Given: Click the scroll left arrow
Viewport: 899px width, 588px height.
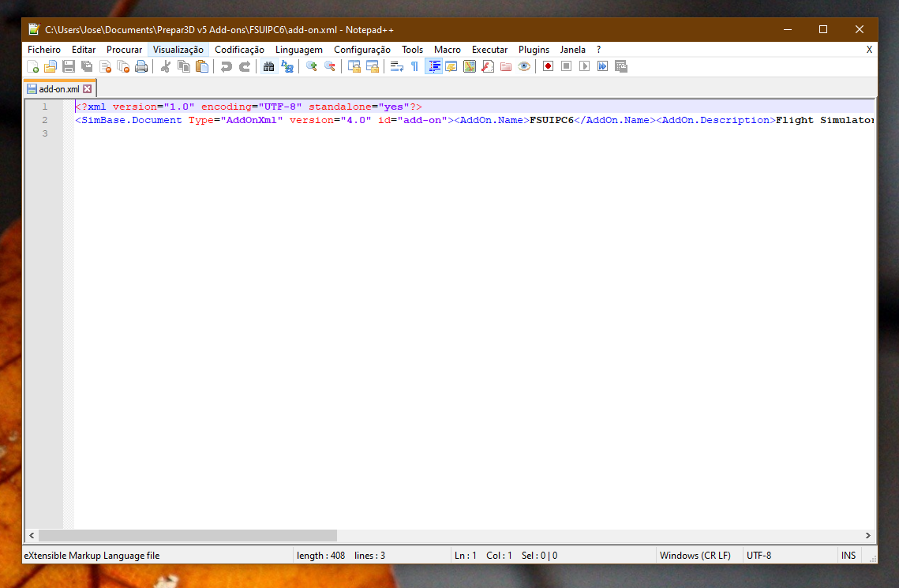Looking at the screenshot, I should 32,535.
